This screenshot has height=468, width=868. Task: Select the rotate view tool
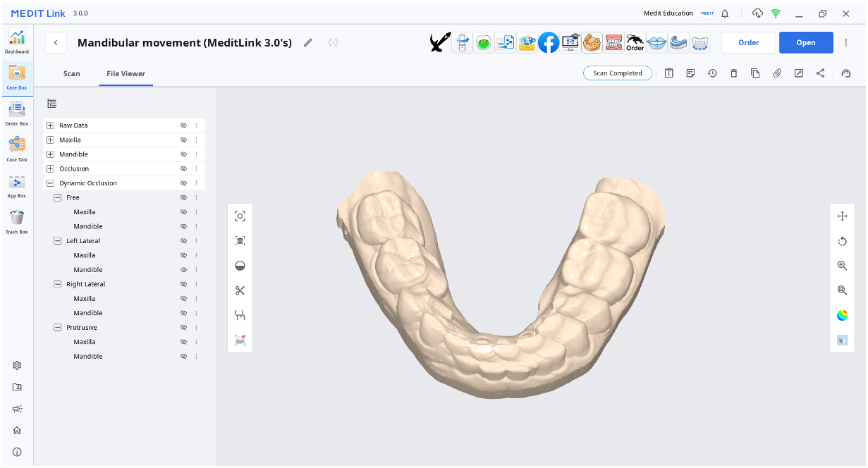pyautogui.click(x=843, y=241)
